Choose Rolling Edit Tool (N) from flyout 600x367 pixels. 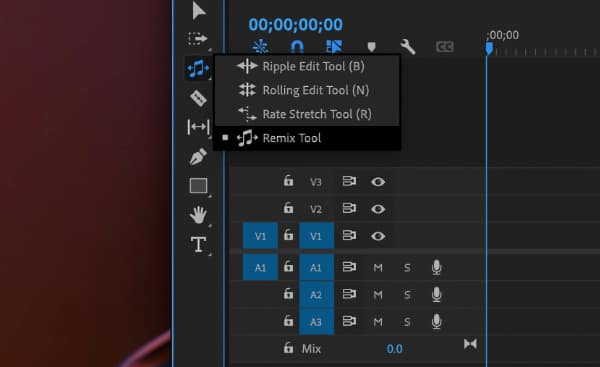click(307, 90)
